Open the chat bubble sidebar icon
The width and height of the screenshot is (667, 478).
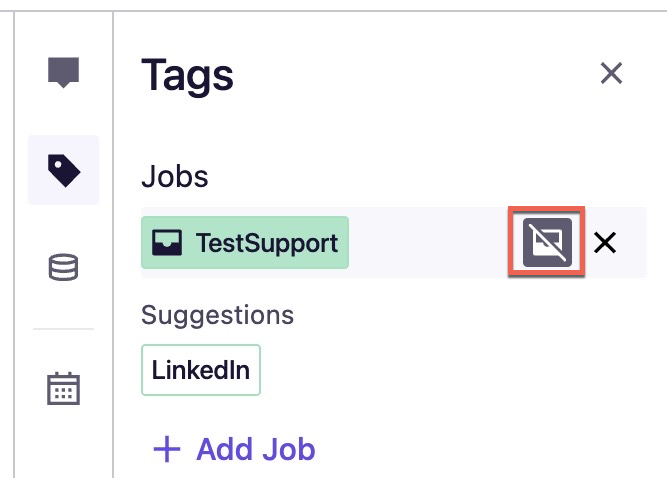pyautogui.click(x=63, y=72)
